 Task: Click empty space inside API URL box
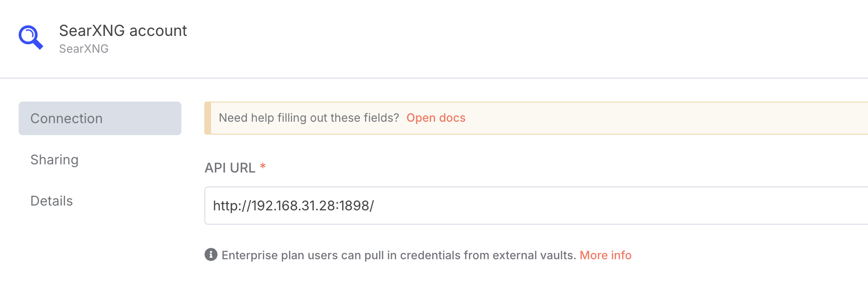coord(622,206)
